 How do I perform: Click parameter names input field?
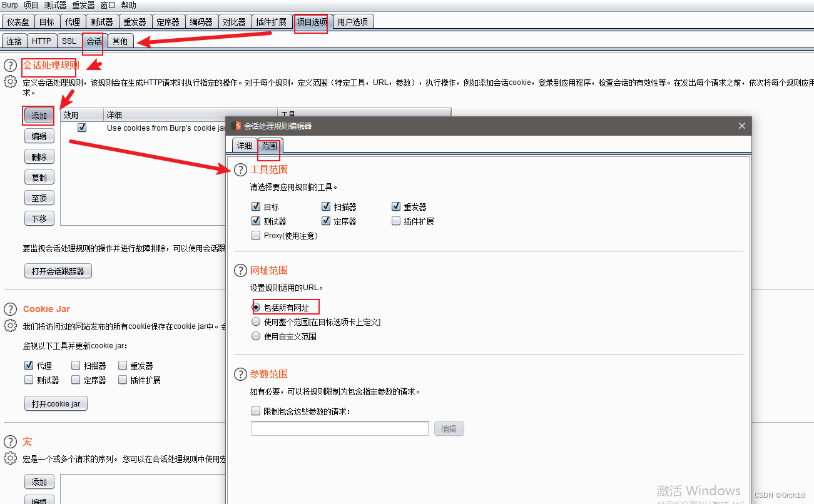pos(340,428)
